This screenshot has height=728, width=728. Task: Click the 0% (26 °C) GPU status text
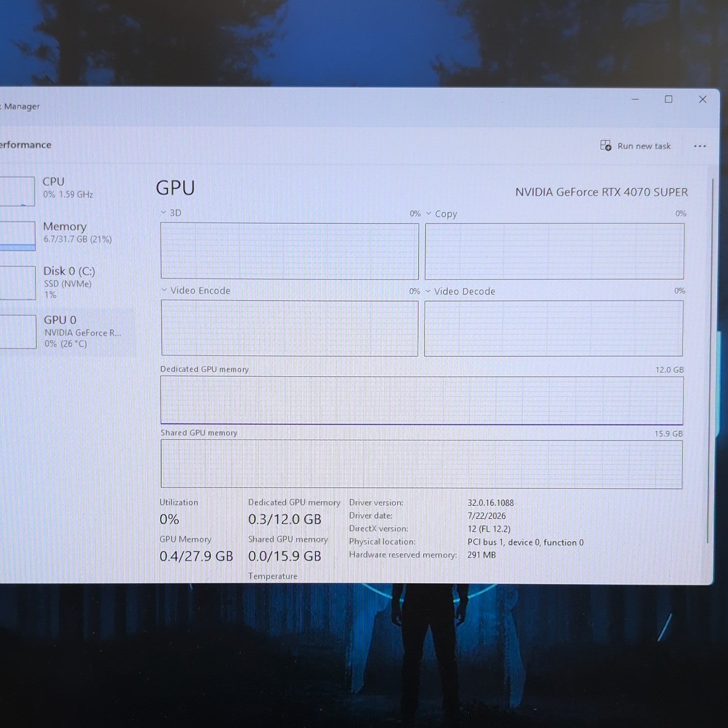[x=66, y=344]
